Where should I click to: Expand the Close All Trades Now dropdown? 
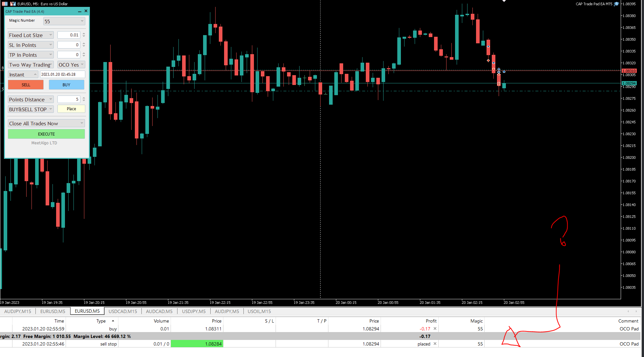click(x=46, y=123)
